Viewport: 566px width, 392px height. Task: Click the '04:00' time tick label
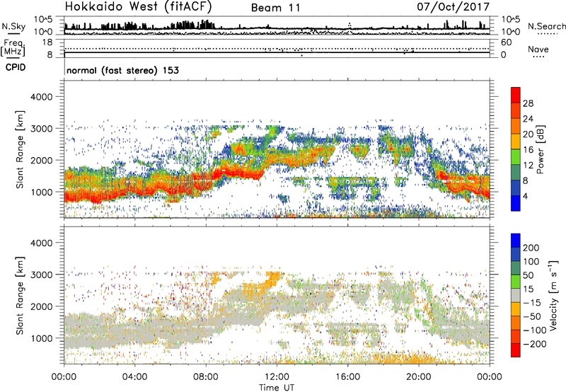(x=134, y=377)
